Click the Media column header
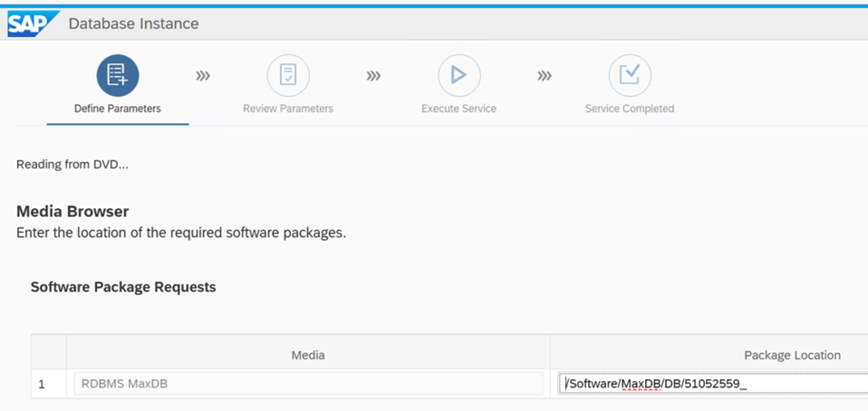The image size is (868, 411). [308, 355]
